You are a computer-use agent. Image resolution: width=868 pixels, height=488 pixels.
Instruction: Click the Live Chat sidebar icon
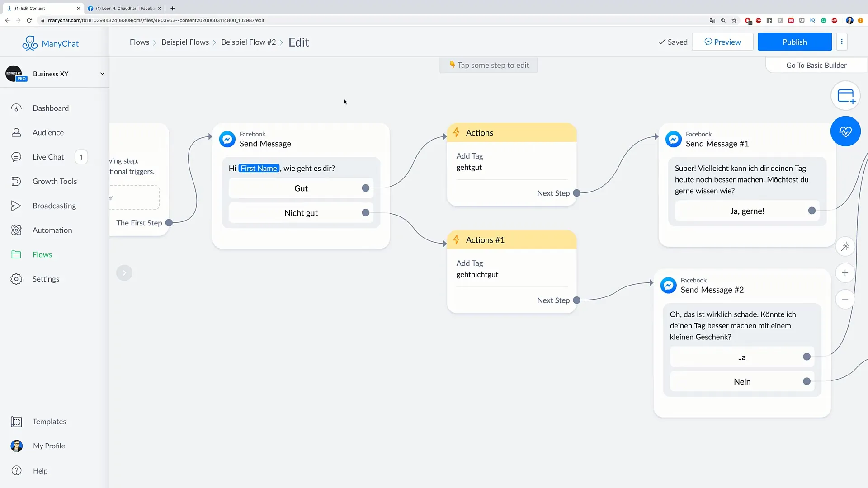[16, 157]
